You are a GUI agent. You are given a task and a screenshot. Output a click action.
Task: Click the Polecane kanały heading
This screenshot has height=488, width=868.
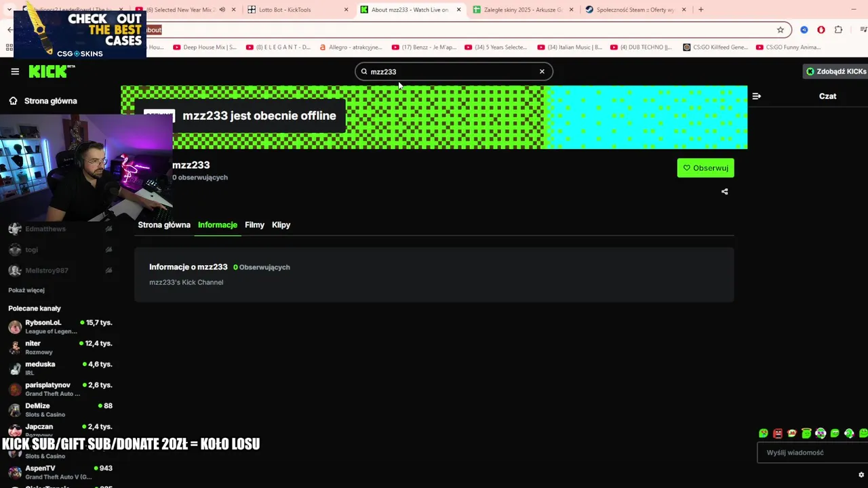pos(35,308)
